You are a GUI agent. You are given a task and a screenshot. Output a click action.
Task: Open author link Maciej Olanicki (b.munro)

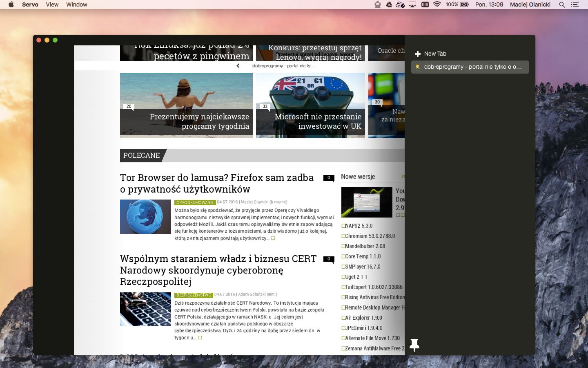click(x=264, y=202)
